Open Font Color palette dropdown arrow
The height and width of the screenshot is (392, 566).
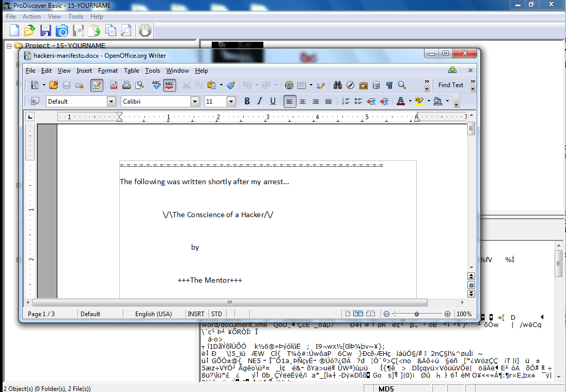410,101
